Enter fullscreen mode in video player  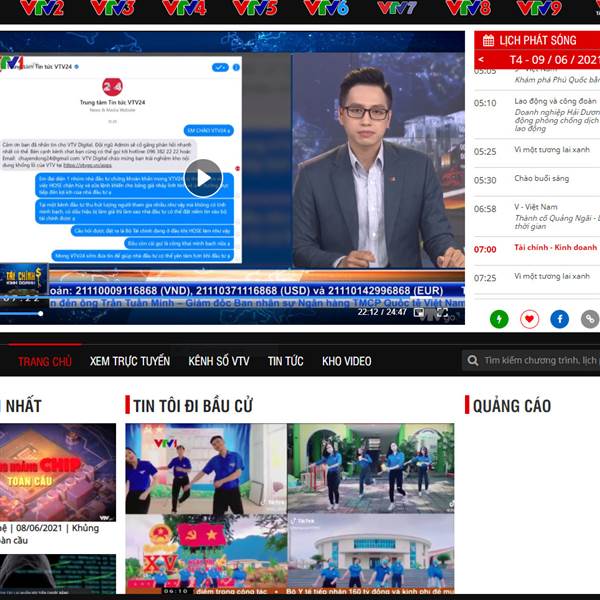[442, 313]
